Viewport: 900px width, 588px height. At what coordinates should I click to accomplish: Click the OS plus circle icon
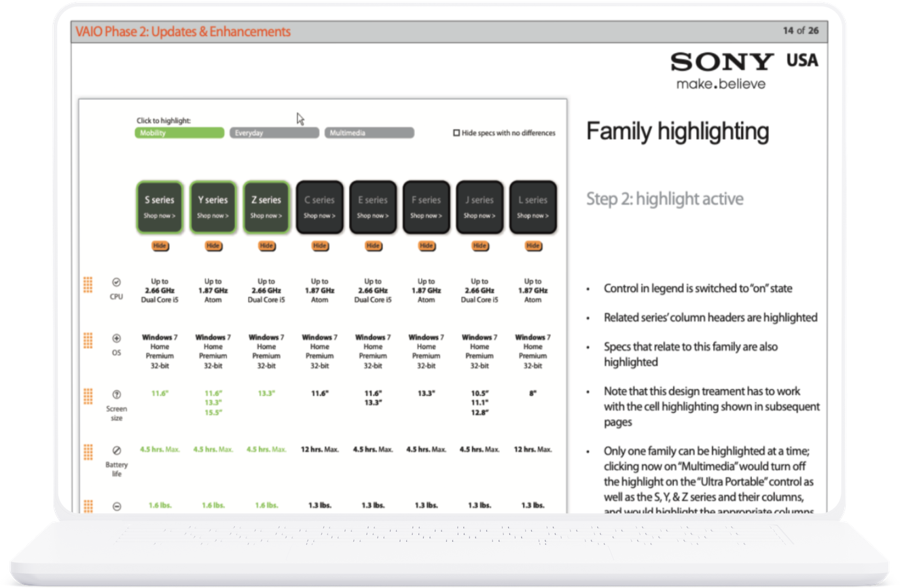pos(116,338)
